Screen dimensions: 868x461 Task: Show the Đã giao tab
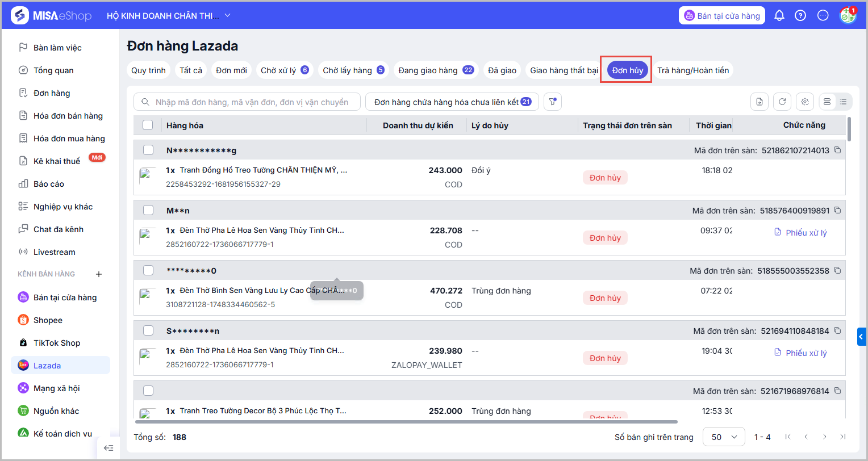(502, 70)
